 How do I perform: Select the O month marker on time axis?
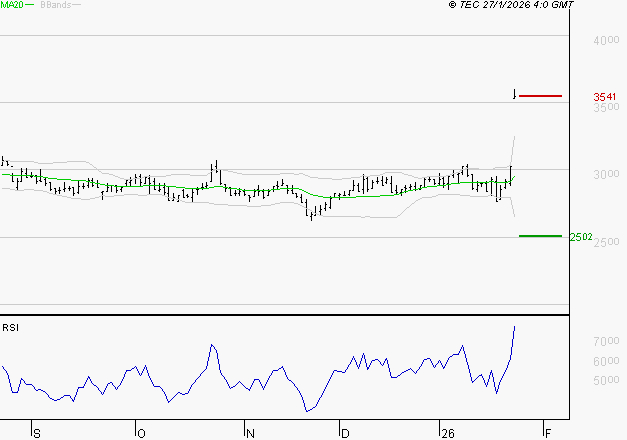(x=141, y=433)
